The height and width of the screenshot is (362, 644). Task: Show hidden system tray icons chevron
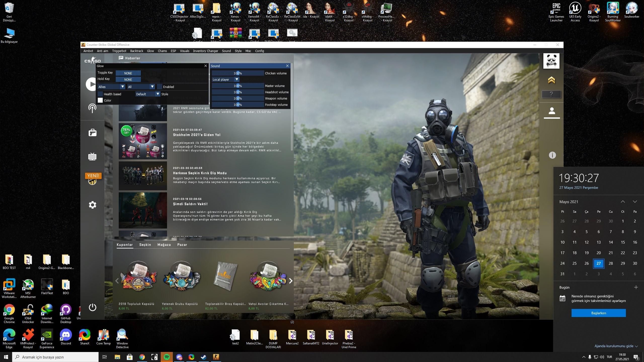584,357
